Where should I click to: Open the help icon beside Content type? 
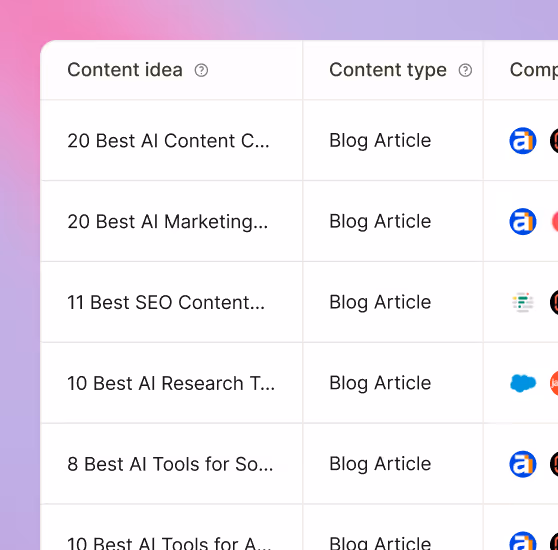pyautogui.click(x=465, y=70)
